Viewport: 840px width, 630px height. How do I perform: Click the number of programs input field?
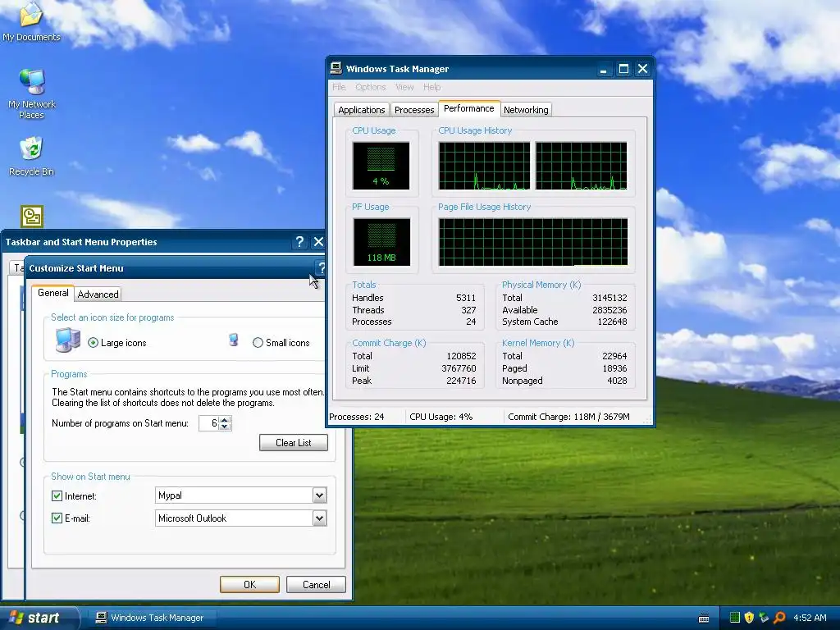(x=209, y=423)
